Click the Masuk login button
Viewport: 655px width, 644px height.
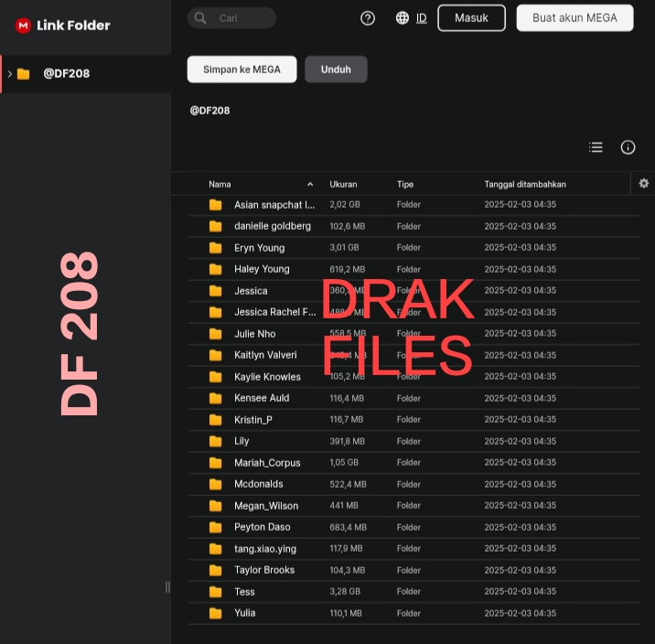tap(471, 18)
